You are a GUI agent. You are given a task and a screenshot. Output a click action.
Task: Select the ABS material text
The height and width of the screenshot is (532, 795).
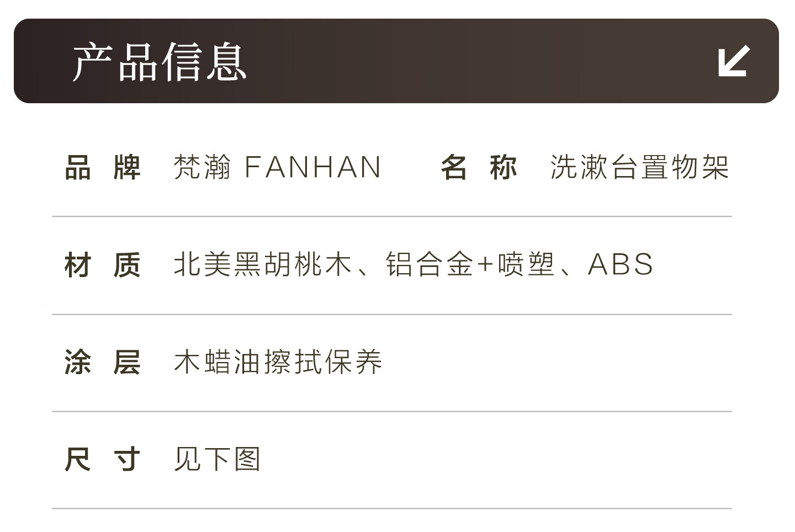(621, 264)
